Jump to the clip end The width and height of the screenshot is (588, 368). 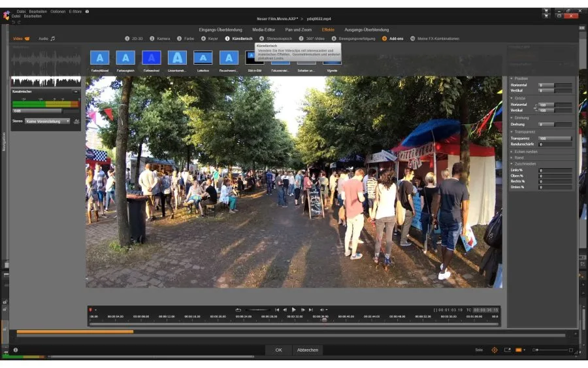pyautogui.click(x=311, y=310)
